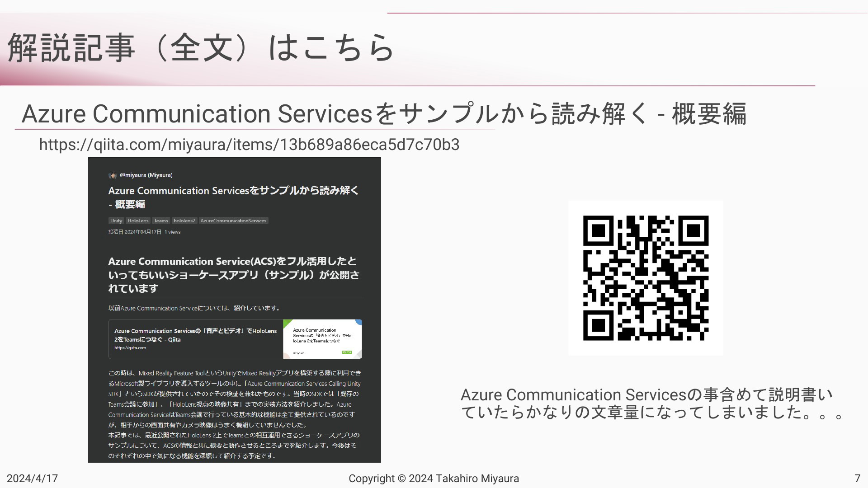Click the slide title 解説記事（全文）はこちら
Image resolution: width=868 pixels, height=488 pixels.
201,47
